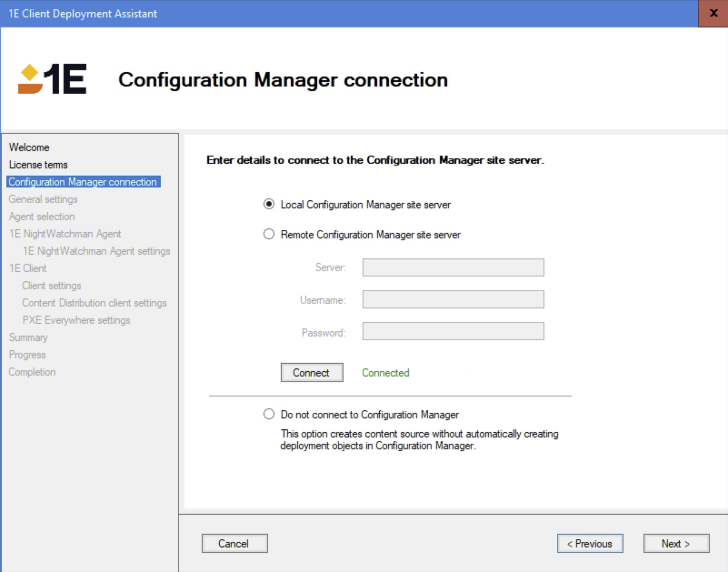
Task: Go back with the Previous button
Action: click(590, 543)
